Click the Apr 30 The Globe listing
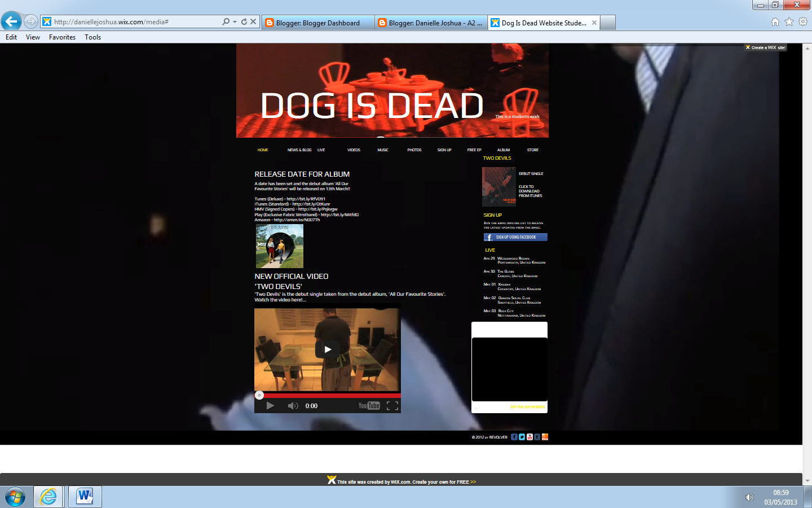 coord(510,274)
